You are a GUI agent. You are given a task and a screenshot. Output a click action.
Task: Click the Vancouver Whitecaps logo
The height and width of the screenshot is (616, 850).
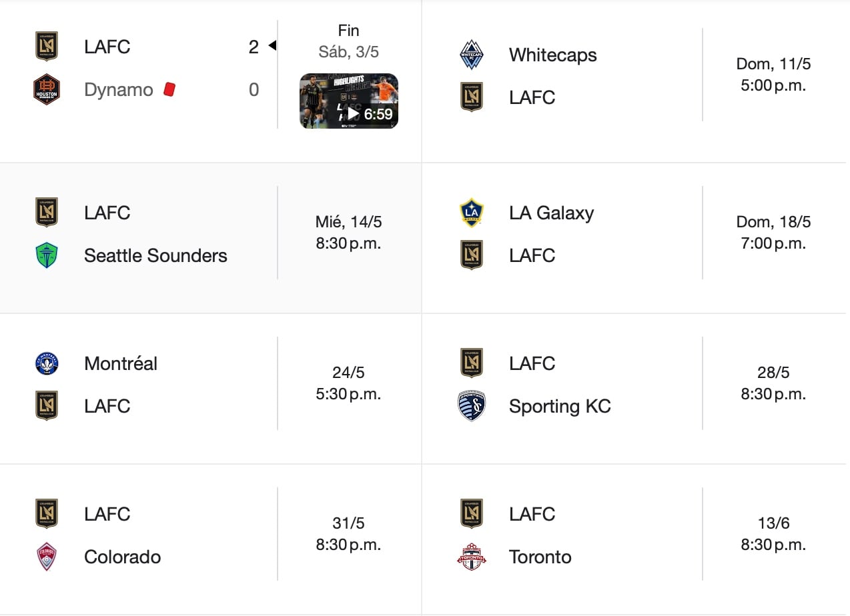tap(472, 55)
